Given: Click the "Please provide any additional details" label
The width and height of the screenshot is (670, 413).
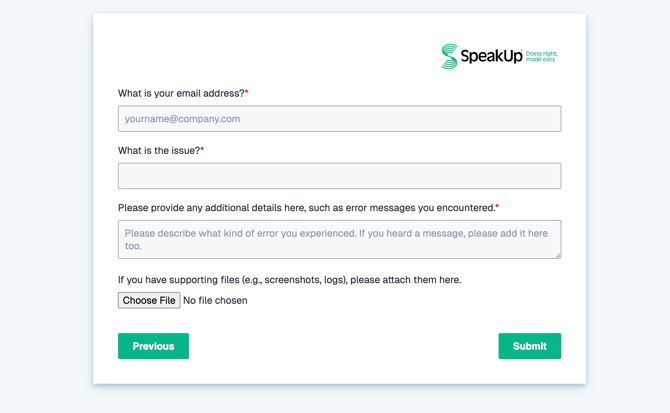Looking at the screenshot, I should pos(305,208).
